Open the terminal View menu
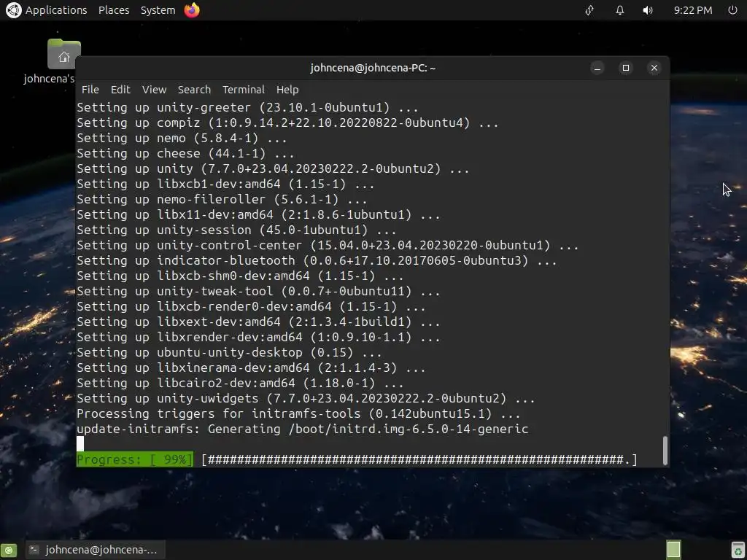747x560 pixels. [155, 90]
